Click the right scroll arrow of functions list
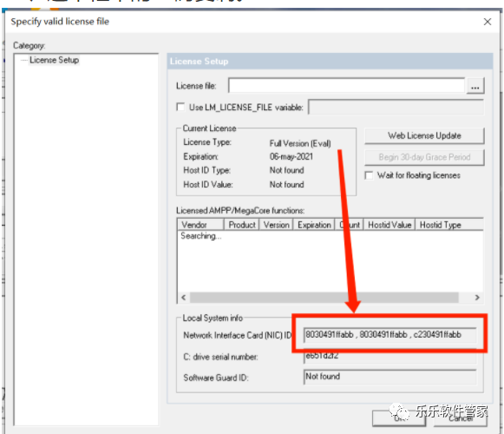Viewport: 504px width, 434px height. [477, 298]
